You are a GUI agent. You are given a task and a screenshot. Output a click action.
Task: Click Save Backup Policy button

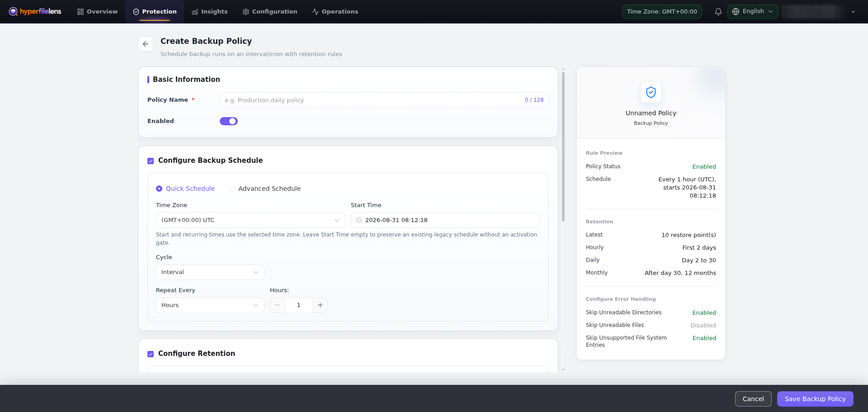coord(815,399)
